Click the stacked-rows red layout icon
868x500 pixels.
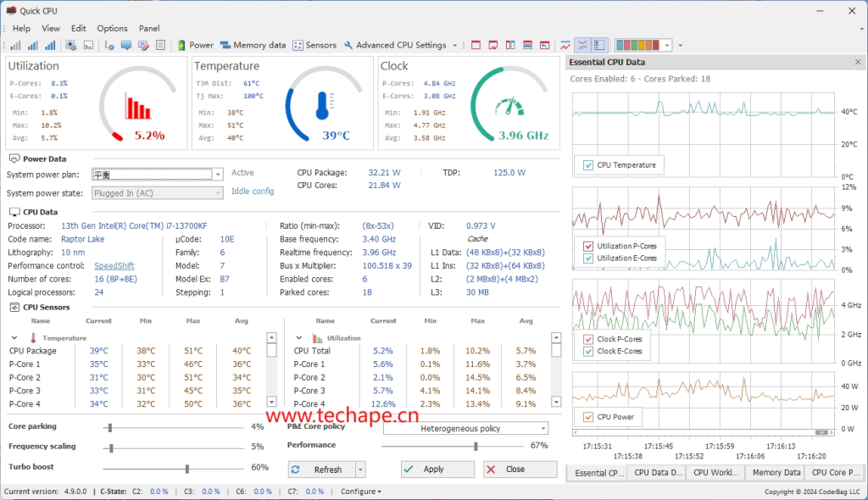coord(527,46)
